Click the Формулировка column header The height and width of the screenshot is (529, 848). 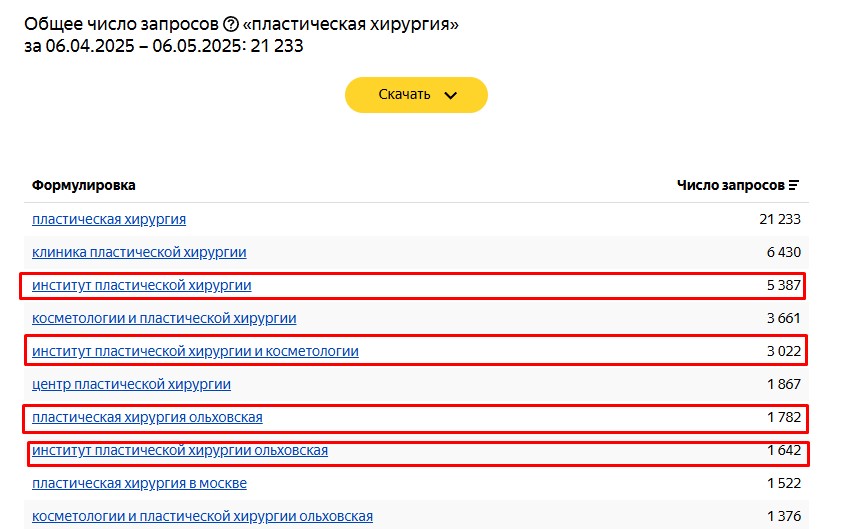[84, 186]
